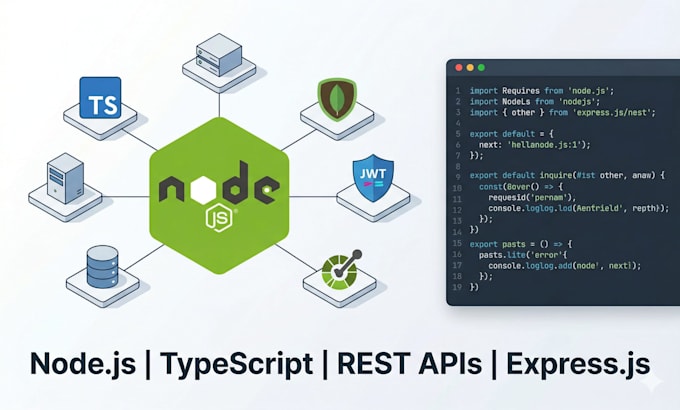Click the red close dot on code window
Image resolution: width=680 pixels, height=410 pixels.
[459, 68]
